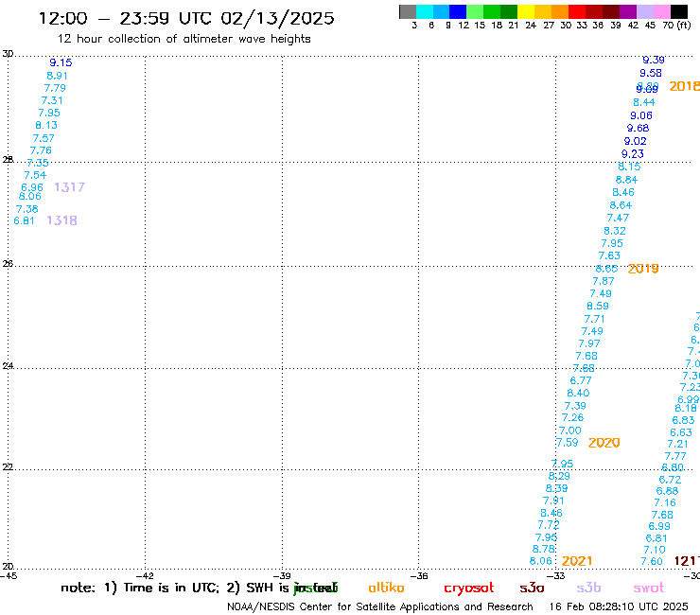The image size is (700, 615).
Task: Click the bright red legend swatch
Action: tap(577, 11)
